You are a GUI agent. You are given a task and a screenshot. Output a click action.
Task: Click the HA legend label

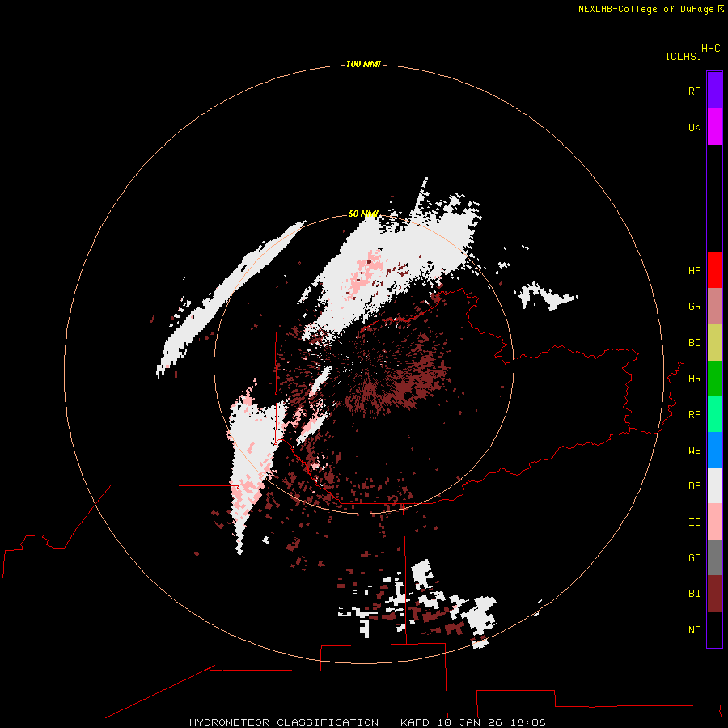[694, 271]
